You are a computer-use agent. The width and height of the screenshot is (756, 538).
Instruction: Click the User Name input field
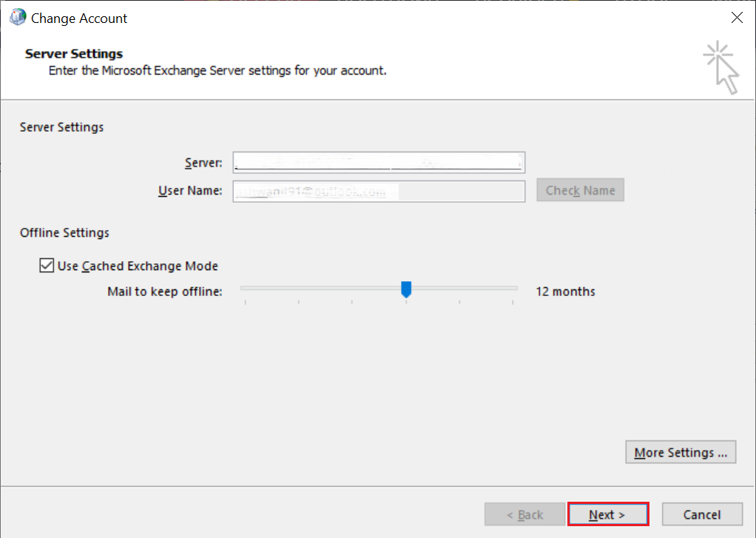click(379, 191)
